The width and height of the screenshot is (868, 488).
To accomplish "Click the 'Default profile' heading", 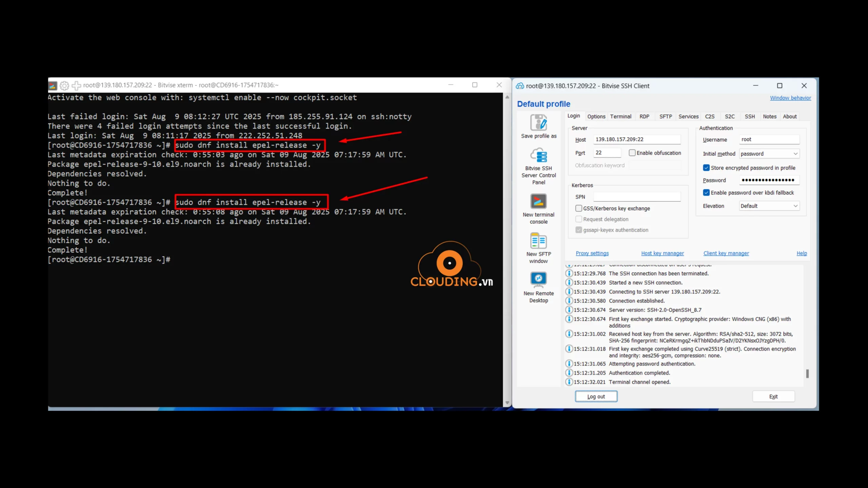I will coord(544,104).
